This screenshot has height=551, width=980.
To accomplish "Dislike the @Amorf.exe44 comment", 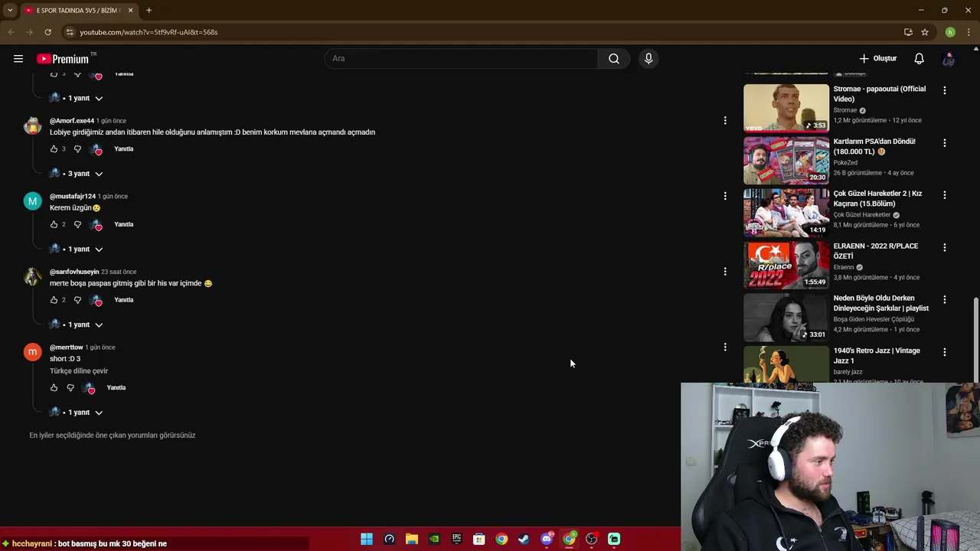I will pos(77,149).
